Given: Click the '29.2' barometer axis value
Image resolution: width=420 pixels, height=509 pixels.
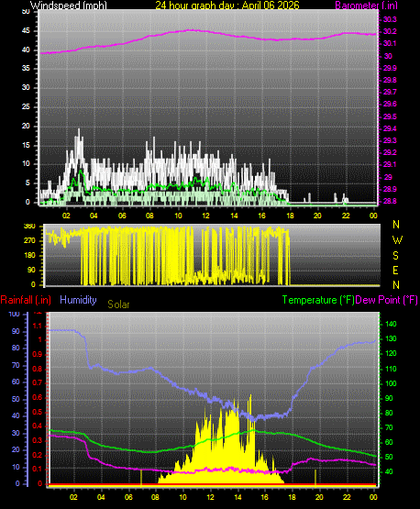Looking at the screenshot, I should (x=390, y=152).
